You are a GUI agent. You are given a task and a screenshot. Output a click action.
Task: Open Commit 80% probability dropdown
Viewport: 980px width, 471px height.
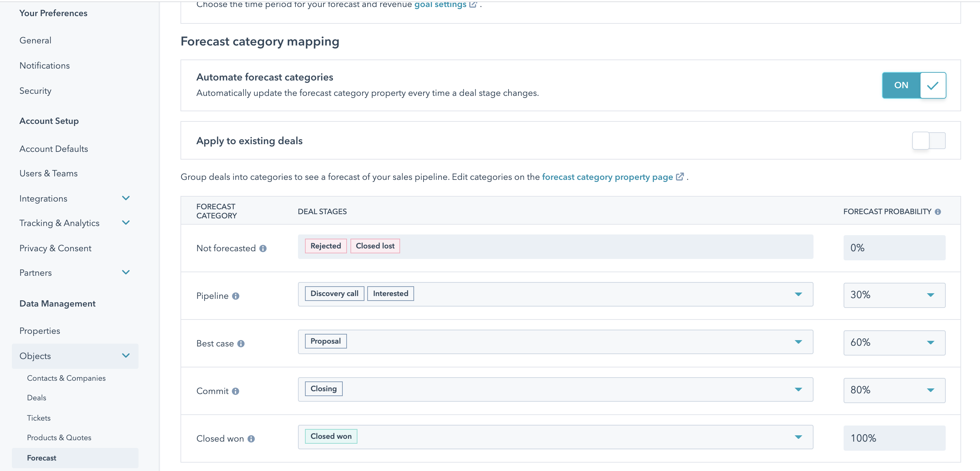894,390
